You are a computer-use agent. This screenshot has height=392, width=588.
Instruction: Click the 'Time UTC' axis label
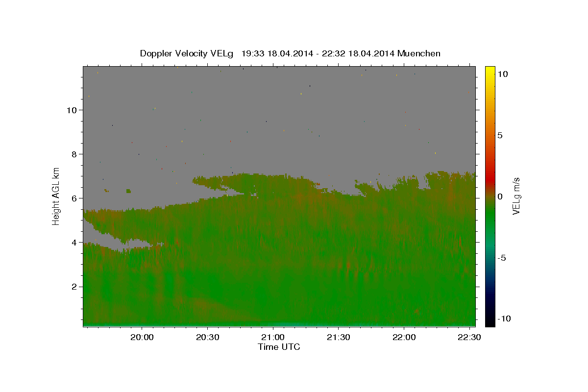point(279,347)
